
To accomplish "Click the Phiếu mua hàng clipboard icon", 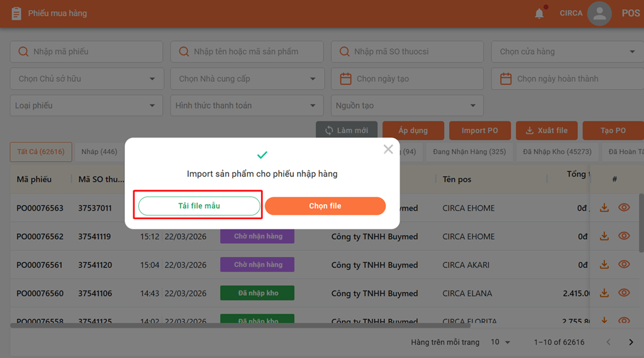I will 17,13.
